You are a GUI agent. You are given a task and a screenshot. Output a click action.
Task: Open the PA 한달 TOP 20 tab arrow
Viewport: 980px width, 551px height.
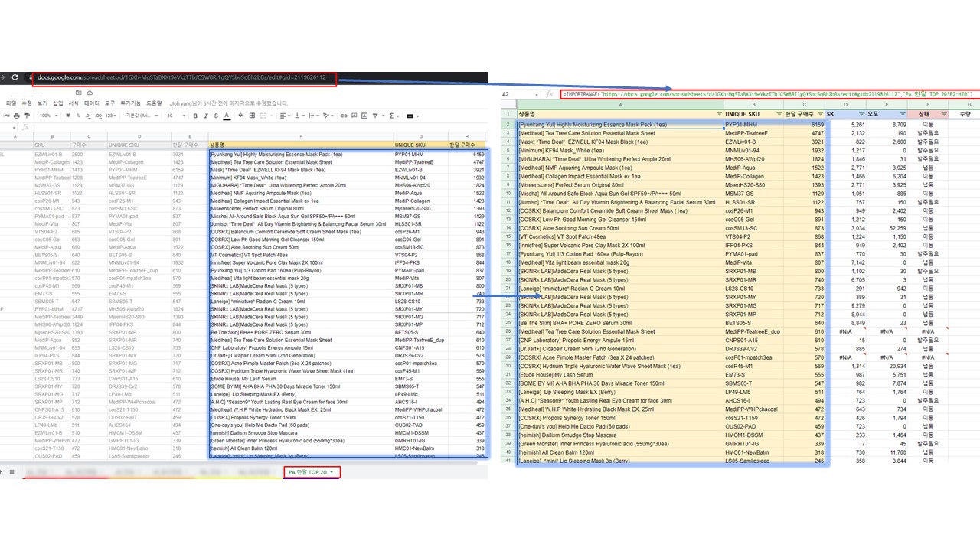point(332,472)
